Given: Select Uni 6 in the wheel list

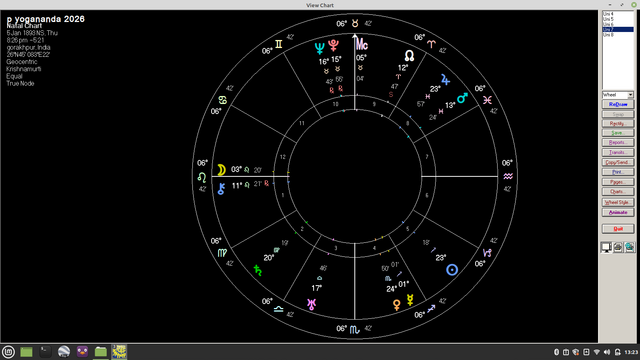Looking at the screenshot, I should pyautogui.click(x=618, y=24).
